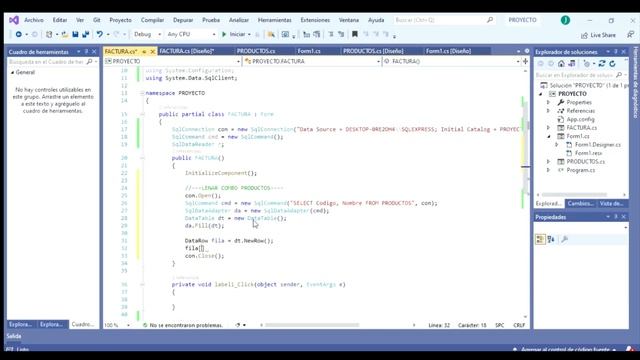Viewport: 640px width, 360px height.
Task: Click the split editor plus icon
Action: 525,61
